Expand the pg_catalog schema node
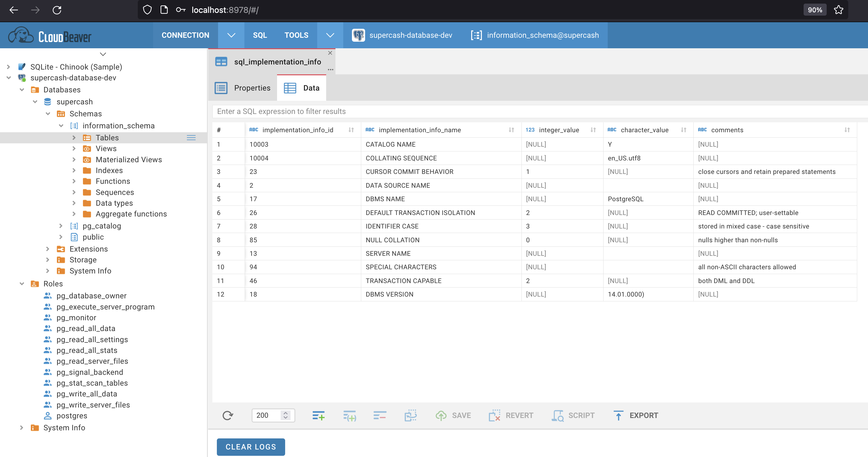 click(x=61, y=226)
